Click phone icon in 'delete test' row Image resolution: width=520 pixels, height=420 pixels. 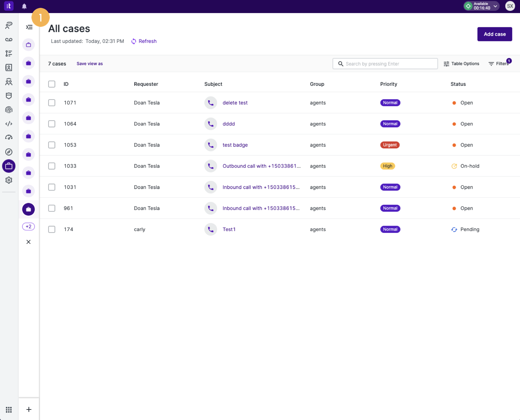click(x=211, y=103)
